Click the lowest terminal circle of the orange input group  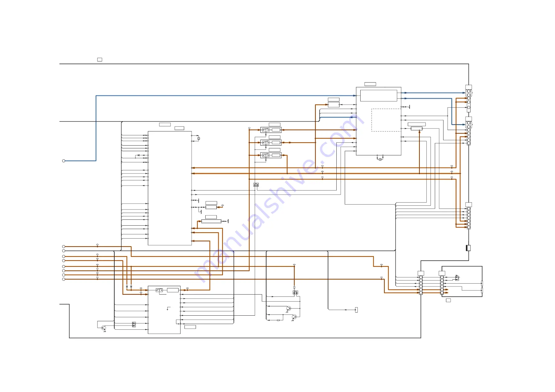tap(64, 279)
